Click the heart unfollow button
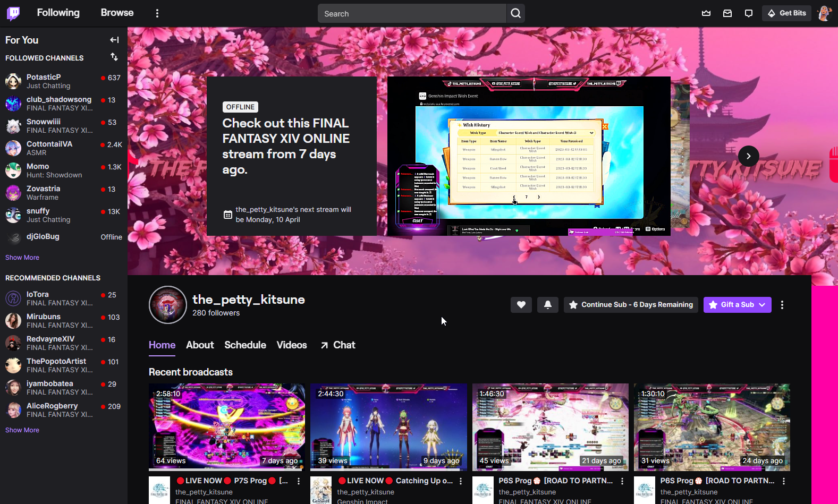838x504 pixels. pyautogui.click(x=521, y=305)
